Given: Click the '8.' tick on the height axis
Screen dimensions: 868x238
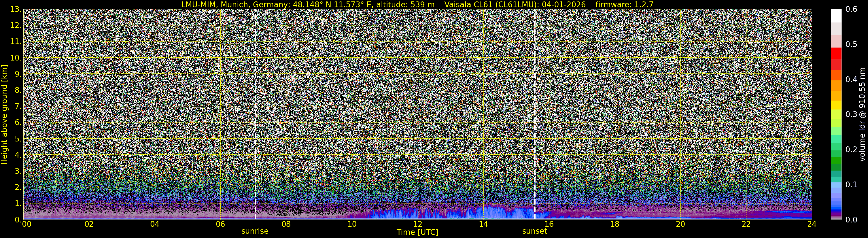Looking at the screenshot, I should tap(18, 90).
